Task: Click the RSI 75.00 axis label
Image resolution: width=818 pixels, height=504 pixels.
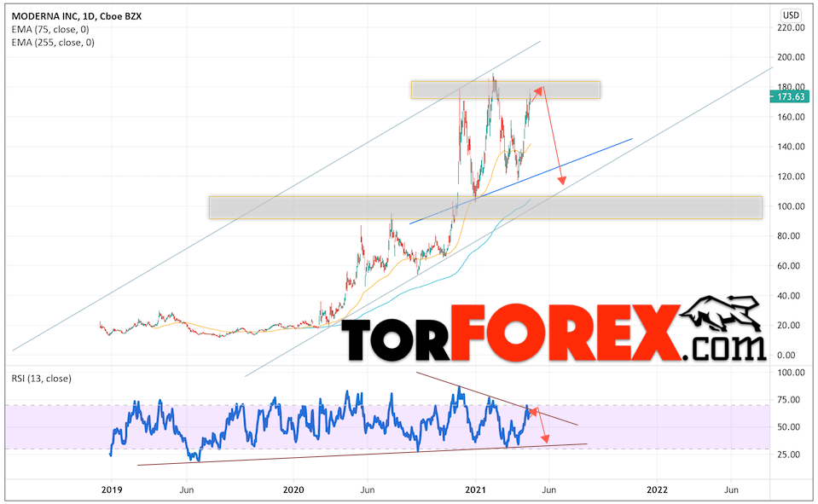Action: [x=788, y=400]
